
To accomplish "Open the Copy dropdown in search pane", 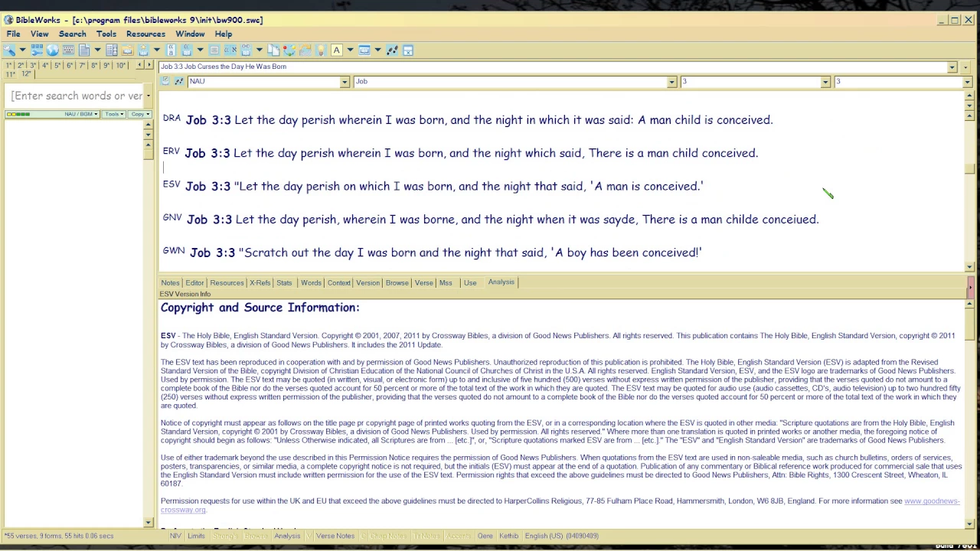I will point(139,114).
